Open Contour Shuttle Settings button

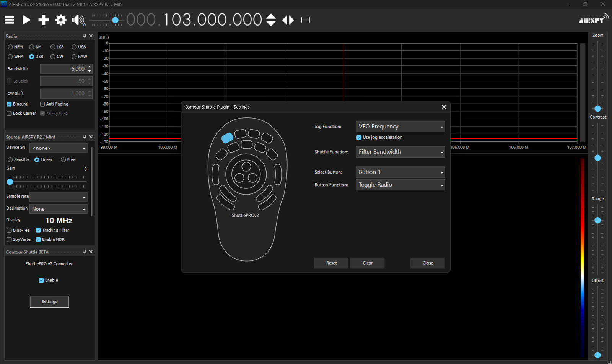click(49, 302)
